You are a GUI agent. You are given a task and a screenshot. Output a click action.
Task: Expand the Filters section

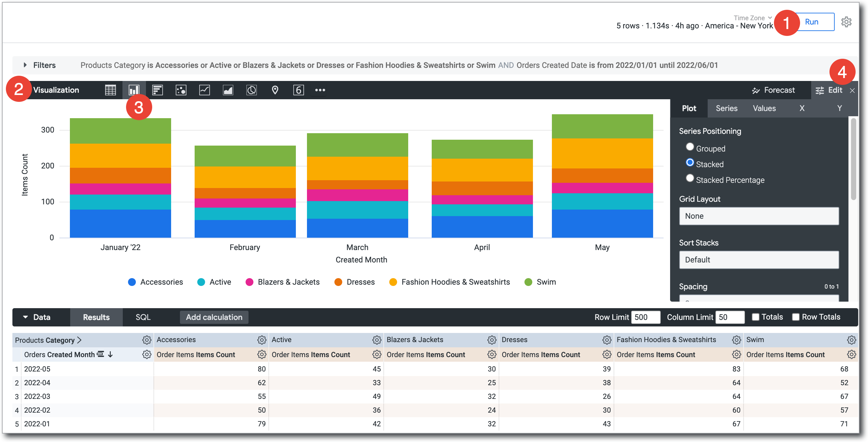tap(25, 65)
